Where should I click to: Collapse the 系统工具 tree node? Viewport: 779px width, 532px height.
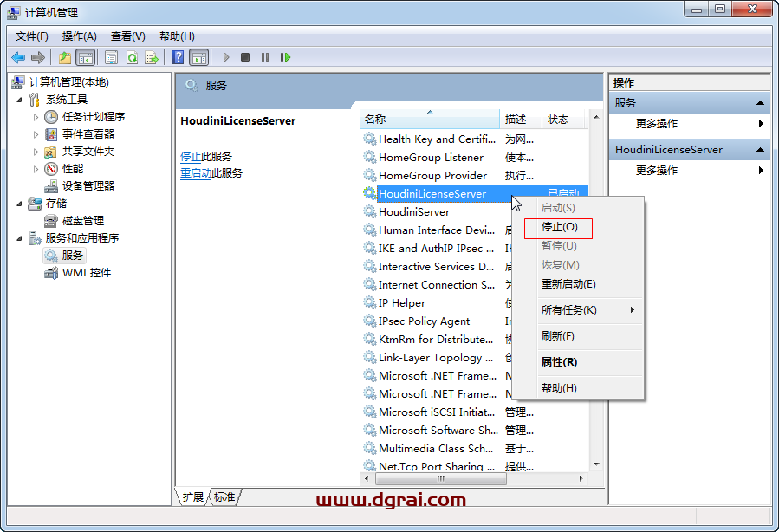coord(19,100)
